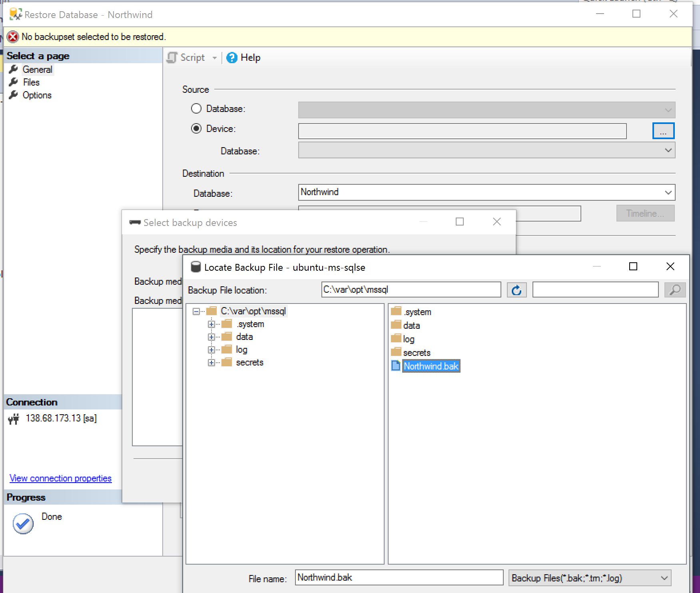Click the red error icon in warning bar
The width and height of the screenshot is (700, 593).
[13, 37]
